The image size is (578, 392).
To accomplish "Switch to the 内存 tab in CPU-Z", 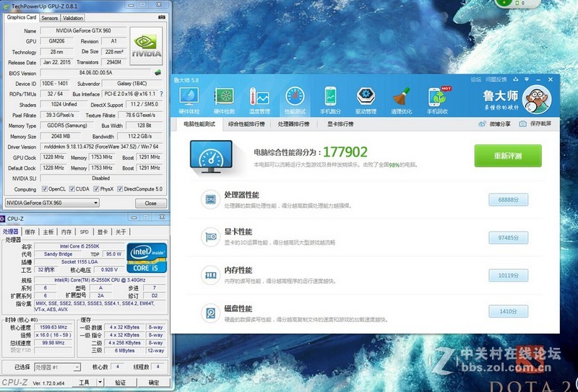I will 66,232.
